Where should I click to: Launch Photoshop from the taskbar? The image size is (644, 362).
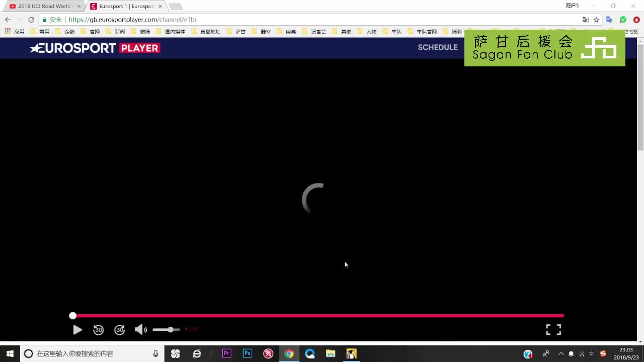tap(247, 353)
